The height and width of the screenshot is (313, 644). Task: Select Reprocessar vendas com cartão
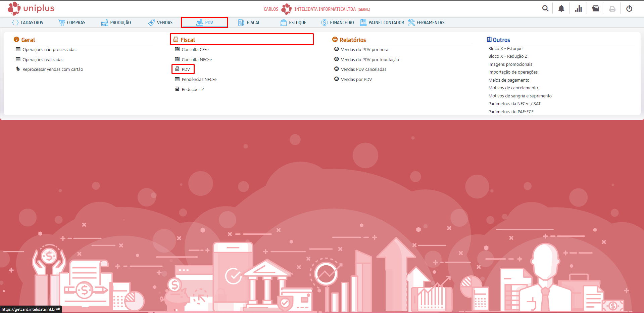tap(53, 69)
